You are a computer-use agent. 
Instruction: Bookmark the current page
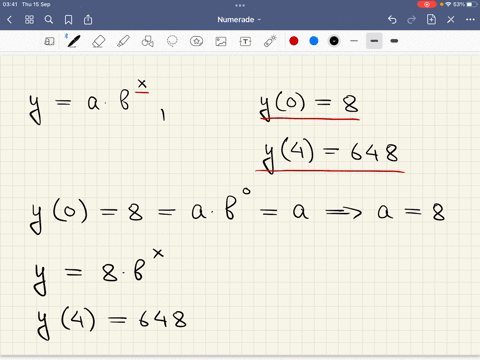(x=68, y=20)
